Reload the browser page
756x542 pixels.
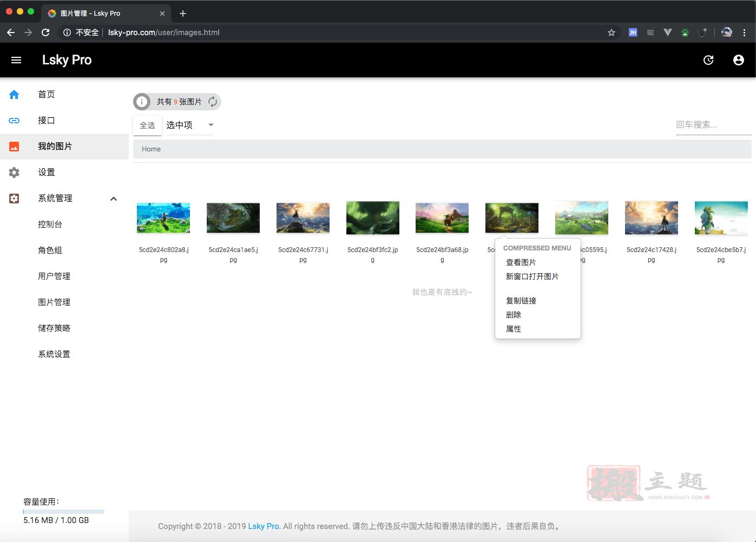point(45,32)
